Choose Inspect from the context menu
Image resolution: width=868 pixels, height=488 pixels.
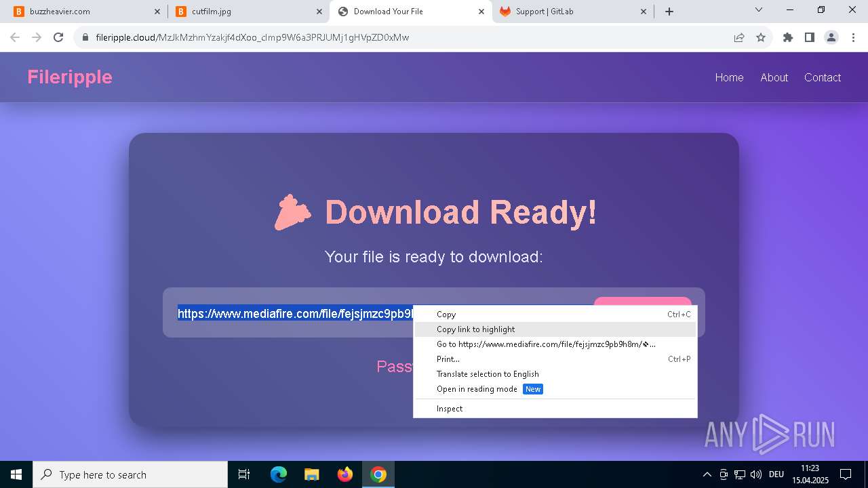[555, 409]
